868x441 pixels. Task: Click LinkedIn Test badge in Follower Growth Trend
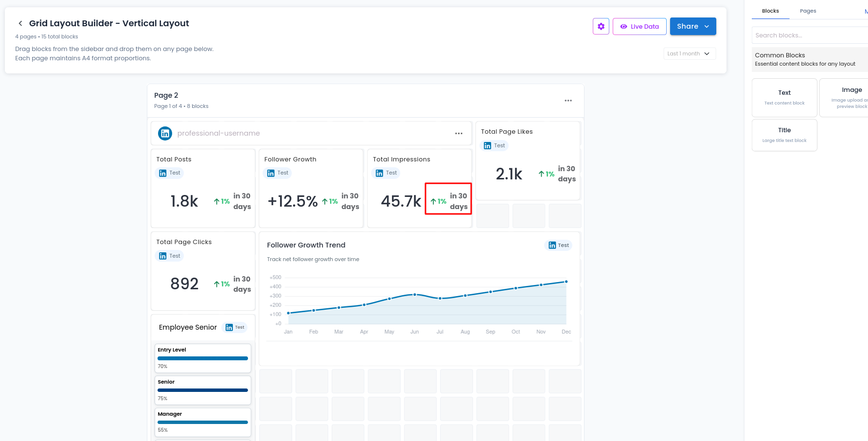pyautogui.click(x=558, y=245)
